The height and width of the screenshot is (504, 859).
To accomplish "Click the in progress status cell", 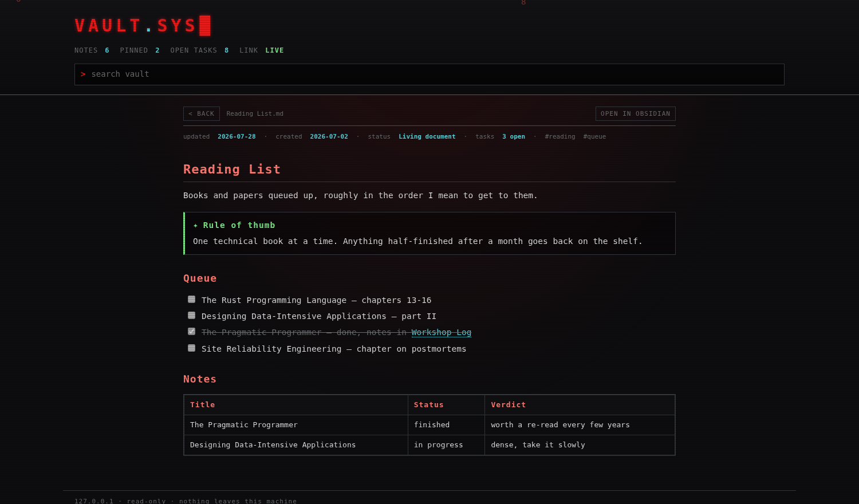I will click(x=446, y=445).
